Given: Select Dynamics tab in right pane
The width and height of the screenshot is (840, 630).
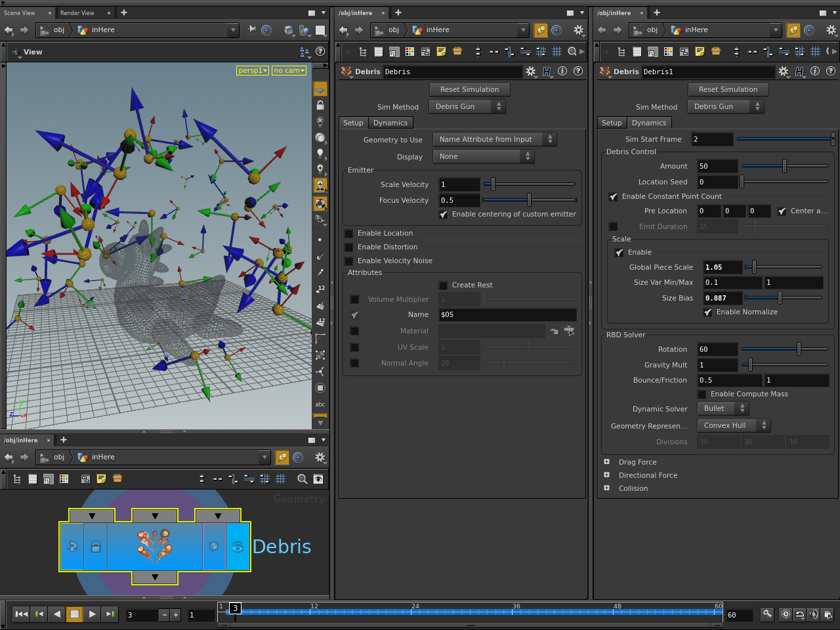Looking at the screenshot, I should pos(649,123).
